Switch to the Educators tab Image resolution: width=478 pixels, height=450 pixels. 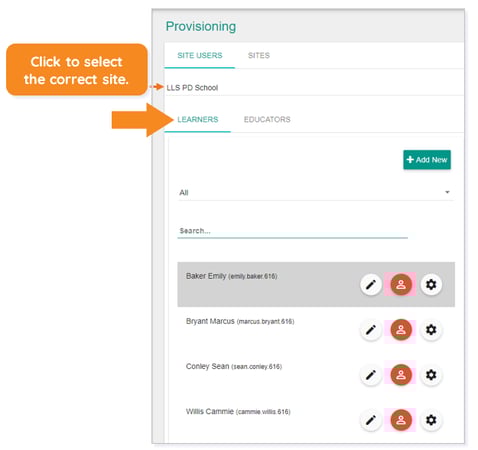pyautogui.click(x=267, y=119)
